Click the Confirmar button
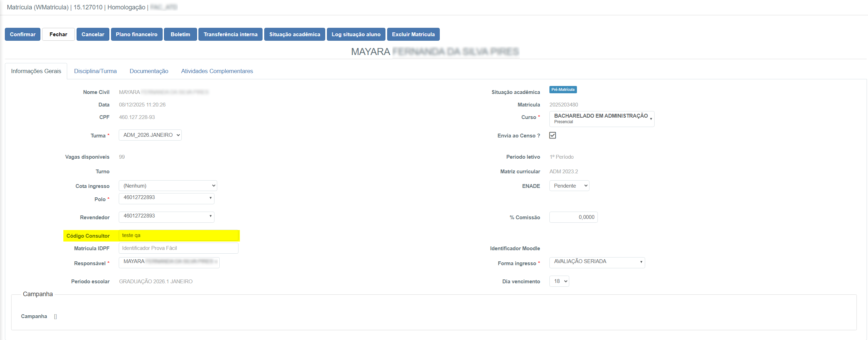868x340 pixels. click(x=23, y=34)
